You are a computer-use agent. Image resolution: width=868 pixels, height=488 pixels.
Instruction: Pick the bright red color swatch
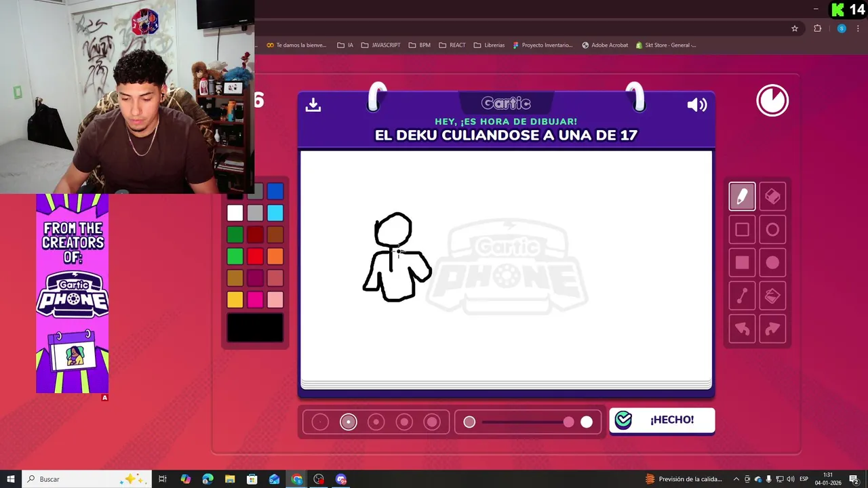coord(255,256)
